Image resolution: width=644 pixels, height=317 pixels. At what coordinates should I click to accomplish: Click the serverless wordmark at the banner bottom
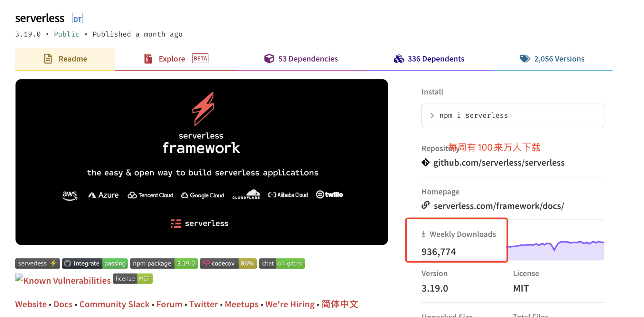coord(200,223)
